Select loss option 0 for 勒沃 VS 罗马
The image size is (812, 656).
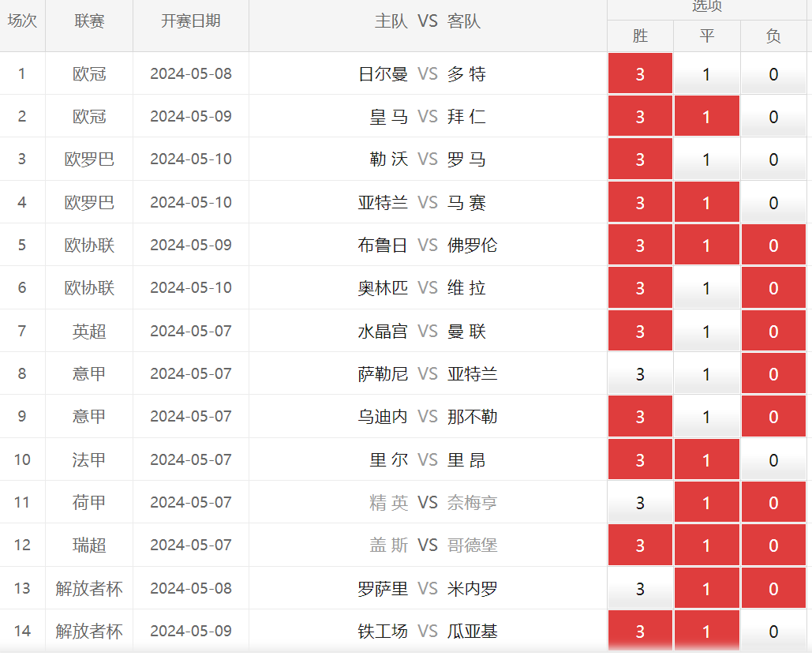773,159
